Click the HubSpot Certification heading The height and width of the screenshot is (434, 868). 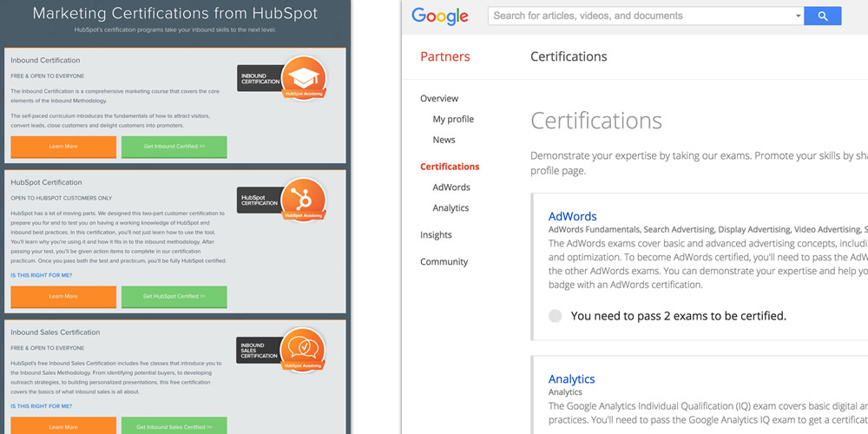coord(46,182)
